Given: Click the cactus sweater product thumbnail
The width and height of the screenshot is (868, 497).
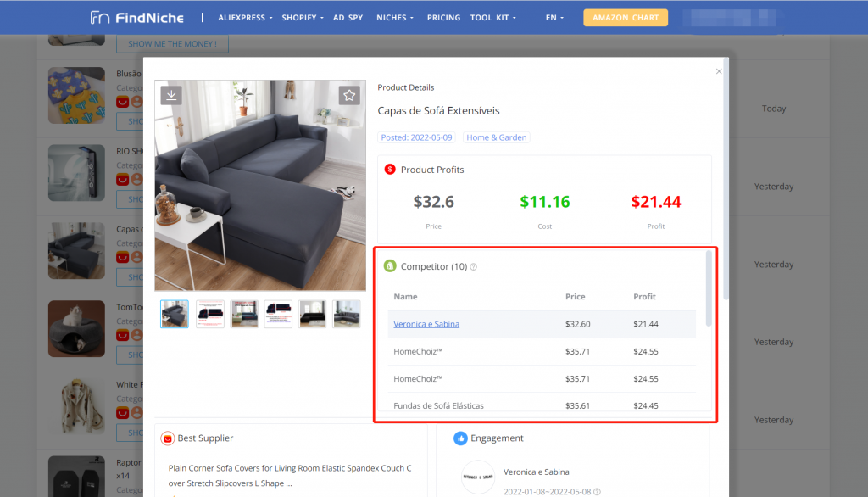Looking at the screenshot, I should point(76,95).
